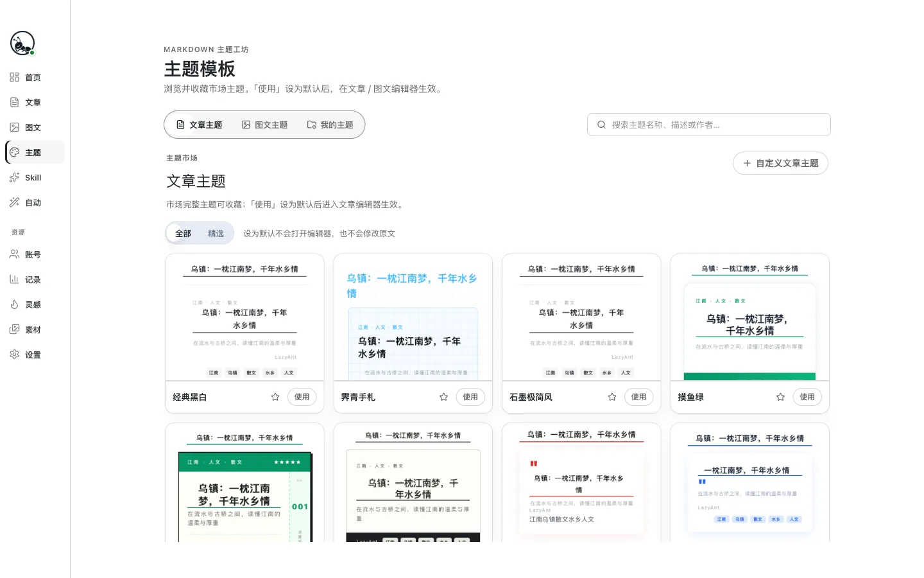Click the 资源 sidebar section label
This screenshot has height=578, width=924.
coord(18,232)
